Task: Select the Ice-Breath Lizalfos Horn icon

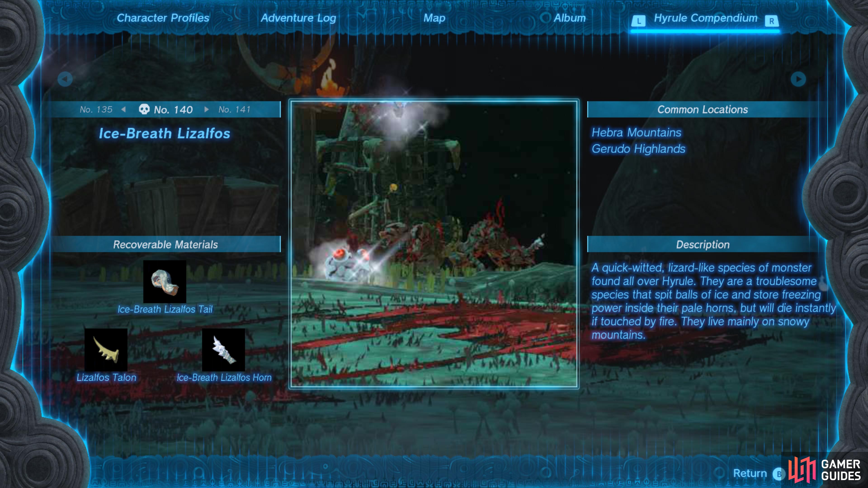Action: [223, 350]
